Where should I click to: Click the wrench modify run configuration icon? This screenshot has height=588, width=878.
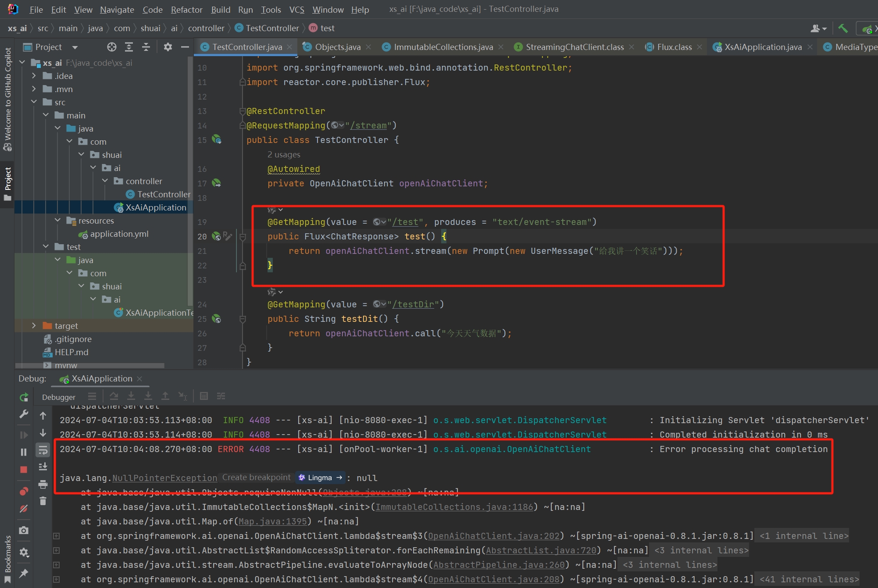(24, 414)
